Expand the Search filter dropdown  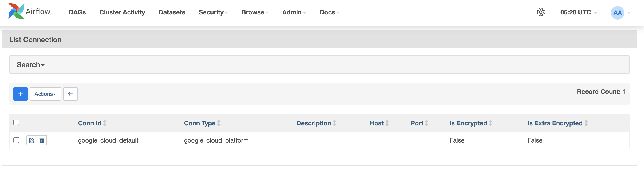[x=30, y=65]
